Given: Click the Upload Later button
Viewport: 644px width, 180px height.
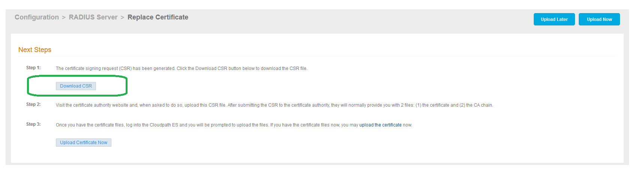Looking at the screenshot, I should (x=554, y=19).
